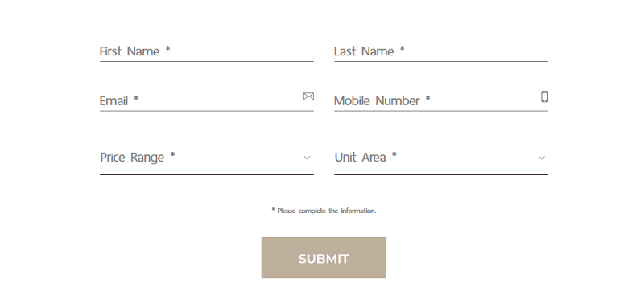The width and height of the screenshot is (644, 303).
Task: Click the asterisk after Mobile Number
Action: [427, 98]
